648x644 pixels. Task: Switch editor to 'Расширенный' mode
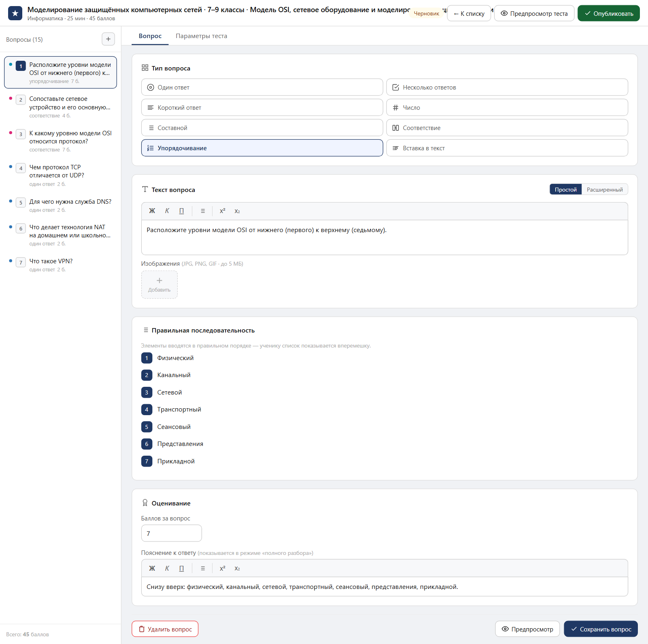[605, 189]
